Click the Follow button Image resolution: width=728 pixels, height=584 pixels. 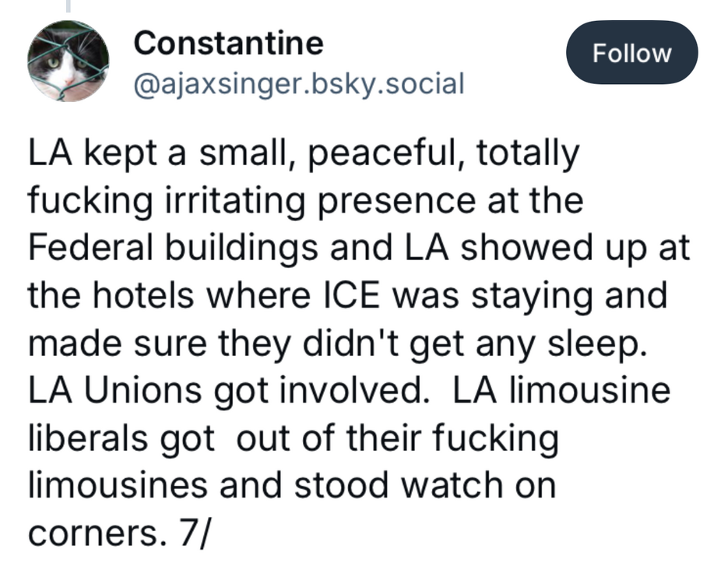pos(631,53)
